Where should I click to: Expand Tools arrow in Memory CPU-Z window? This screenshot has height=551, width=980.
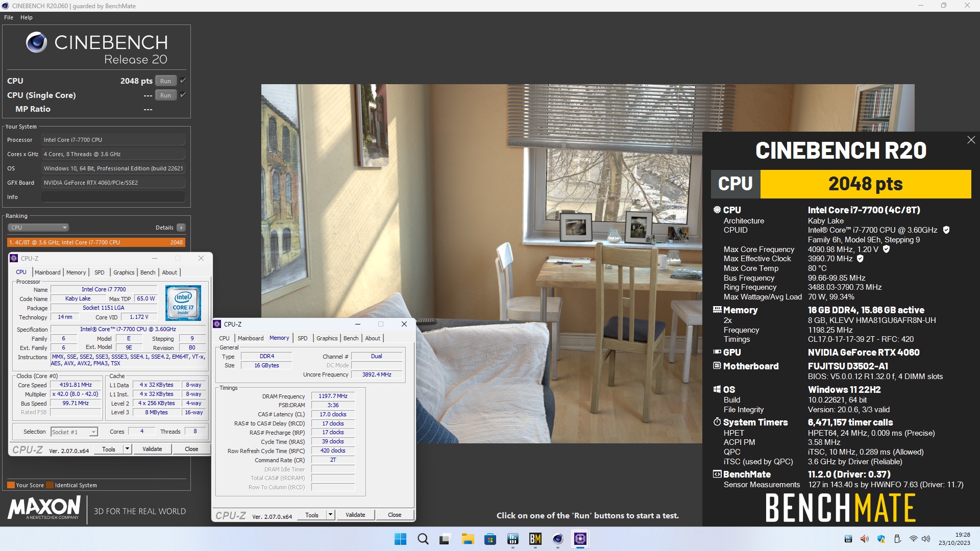coord(331,515)
